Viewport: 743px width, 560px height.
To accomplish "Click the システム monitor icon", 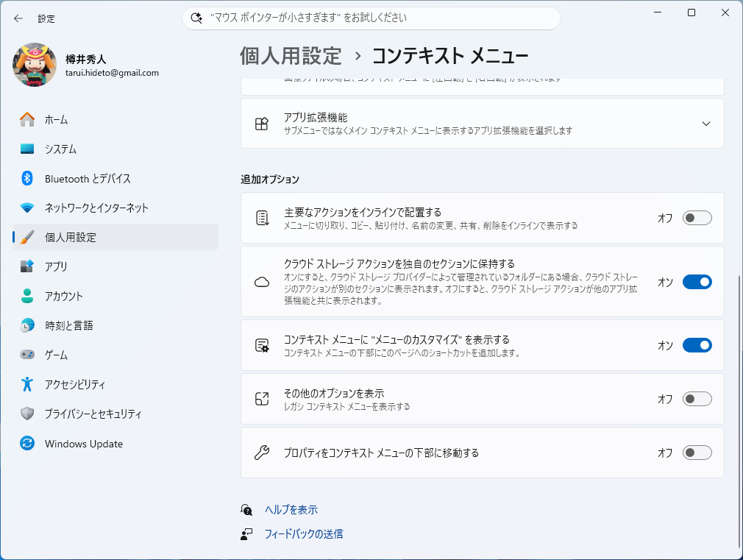I will [x=27, y=149].
